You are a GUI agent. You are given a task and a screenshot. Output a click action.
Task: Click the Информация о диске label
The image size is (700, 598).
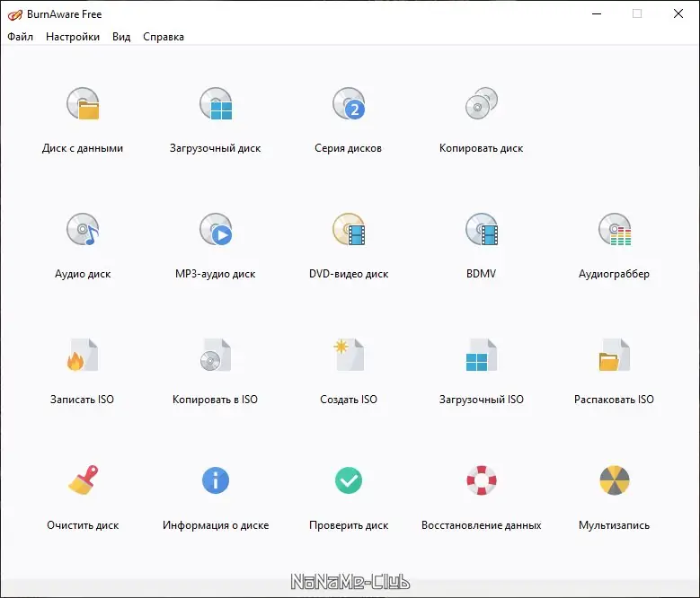pyautogui.click(x=216, y=525)
